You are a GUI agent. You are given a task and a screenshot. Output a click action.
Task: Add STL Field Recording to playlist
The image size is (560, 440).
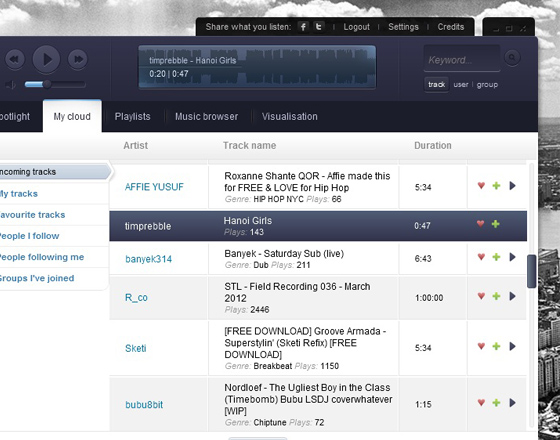tap(496, 296)
